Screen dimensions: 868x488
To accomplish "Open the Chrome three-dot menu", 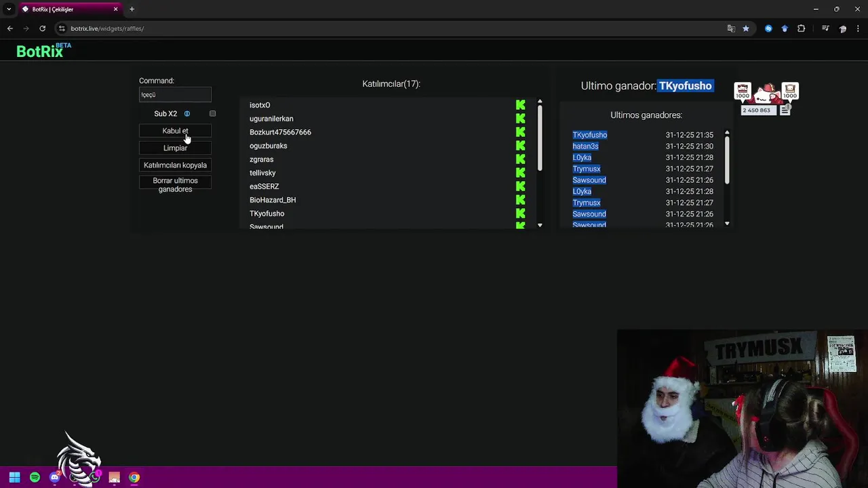I will [858, 28].
